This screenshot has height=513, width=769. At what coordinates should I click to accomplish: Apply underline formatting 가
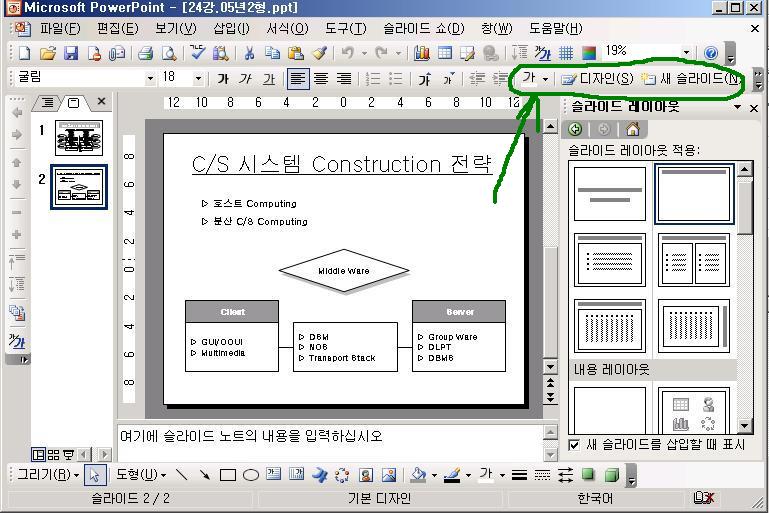click(x=269, y=78)
